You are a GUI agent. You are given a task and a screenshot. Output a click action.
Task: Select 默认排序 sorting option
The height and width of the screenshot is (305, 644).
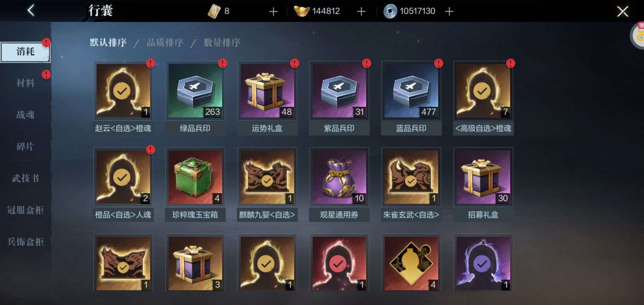[x=108, y=42]
